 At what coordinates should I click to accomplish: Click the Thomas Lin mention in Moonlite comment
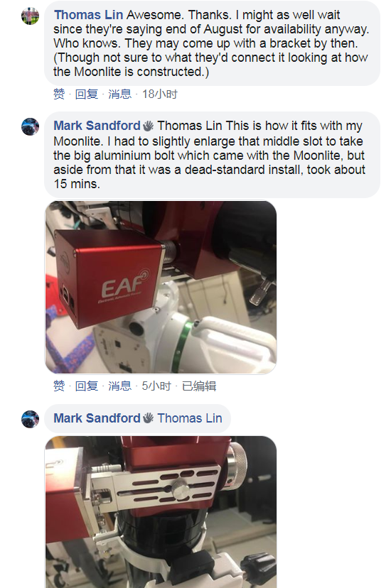[x=190, y=126]
